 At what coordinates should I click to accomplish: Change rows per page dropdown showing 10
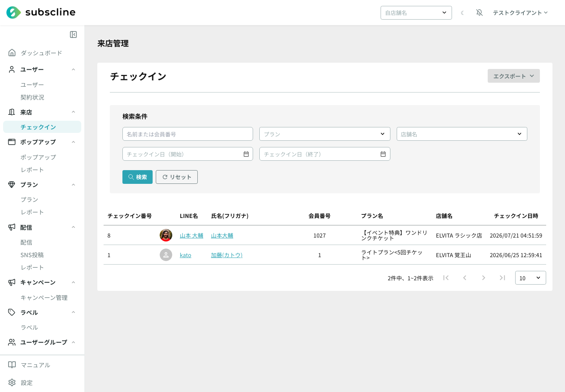(530, 278)
